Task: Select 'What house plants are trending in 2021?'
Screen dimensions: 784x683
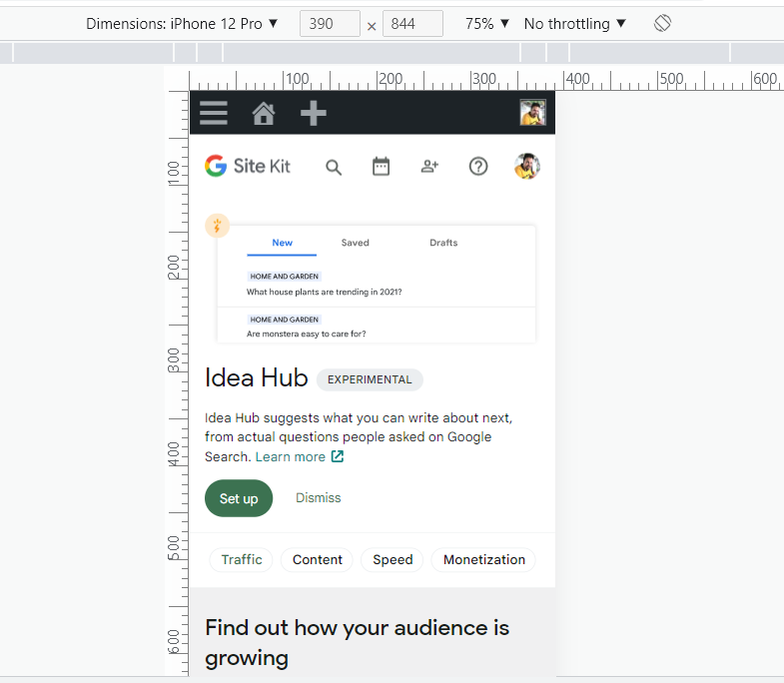Action: [x=324, y=292]
